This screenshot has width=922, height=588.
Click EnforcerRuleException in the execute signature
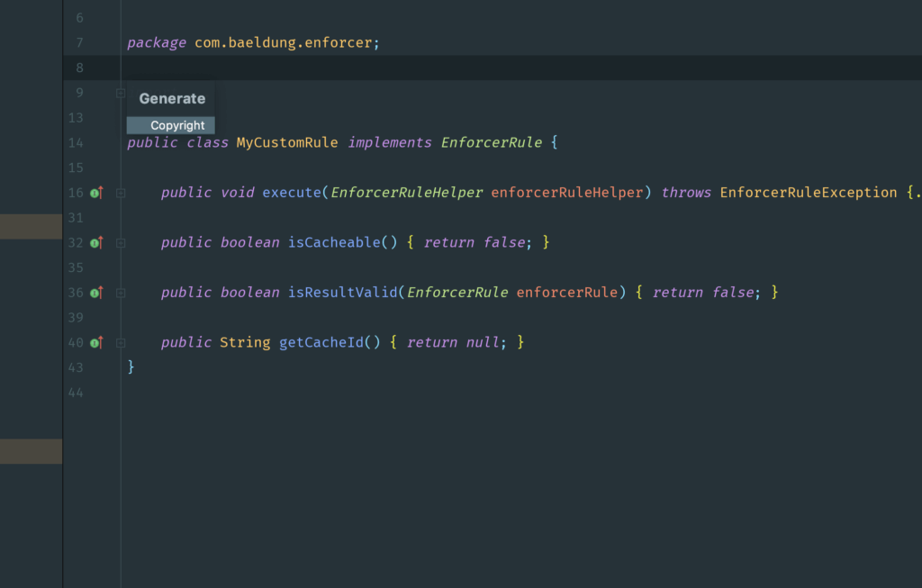808,192
